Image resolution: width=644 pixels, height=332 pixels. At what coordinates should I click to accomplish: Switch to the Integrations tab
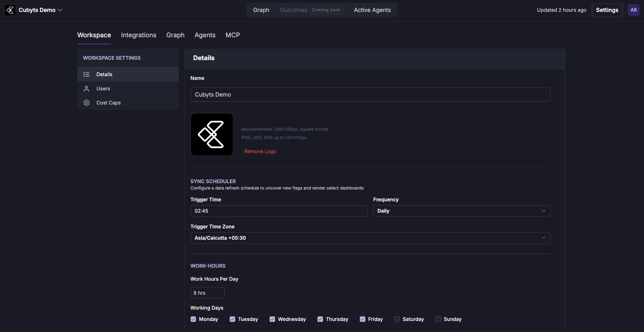point(139,35)
